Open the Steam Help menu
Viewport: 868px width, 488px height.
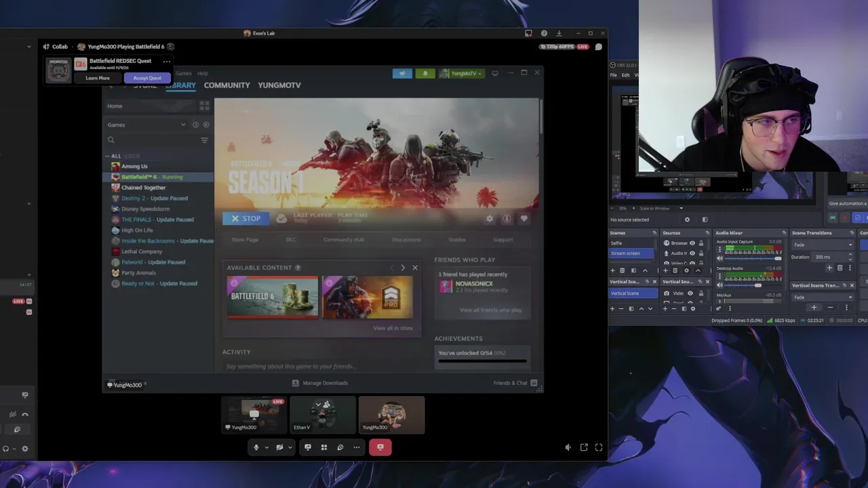point(203,73)
